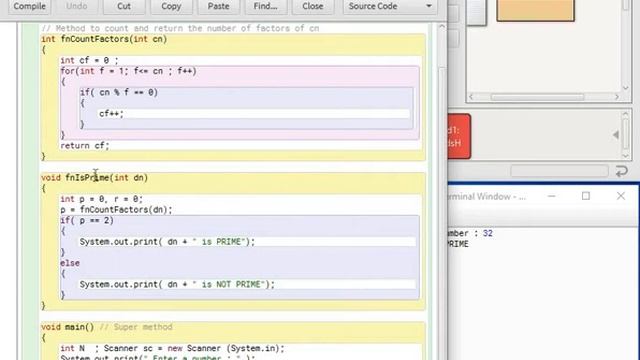Click the object bench left triangle arrow
Screen dimensions: 640x360
(616, 135)
